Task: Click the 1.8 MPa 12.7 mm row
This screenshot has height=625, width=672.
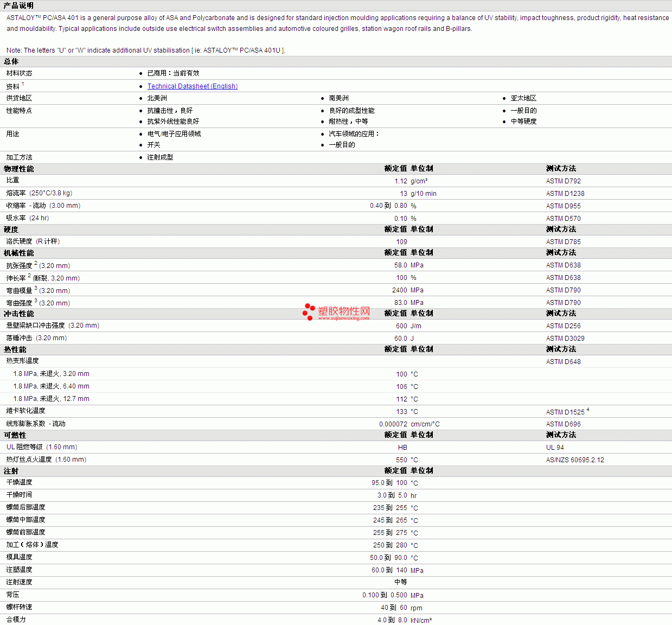Action: pyautogui.click(x=336, y=399)
